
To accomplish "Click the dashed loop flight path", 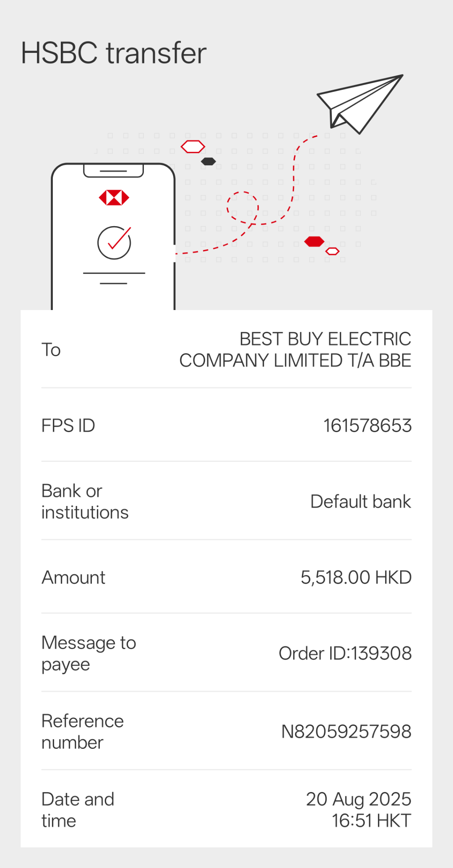I will [242, 208].
